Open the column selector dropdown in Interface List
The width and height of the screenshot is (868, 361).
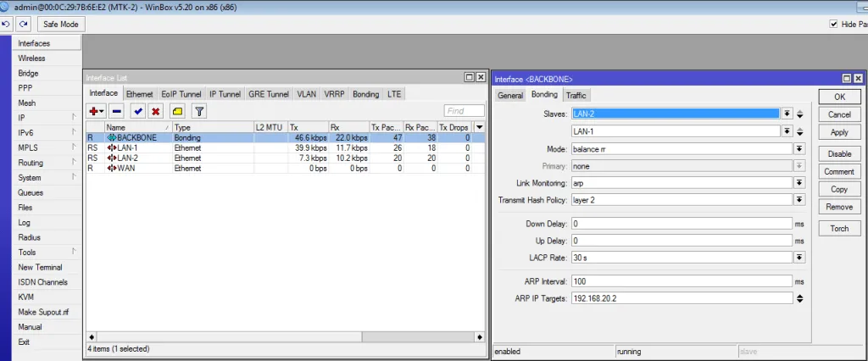tap(480, 127)
